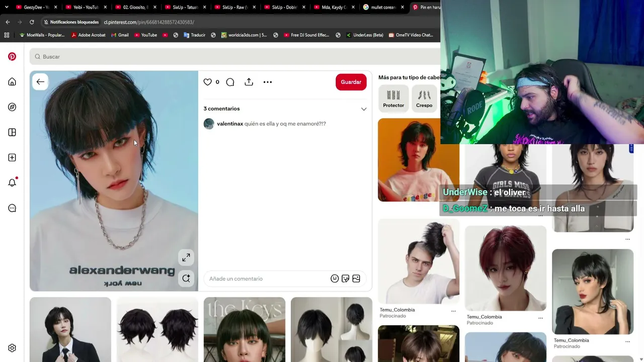Open the Adobe Acrobat bookmark
The image size is (644, 362).
[x=89, y=35]
